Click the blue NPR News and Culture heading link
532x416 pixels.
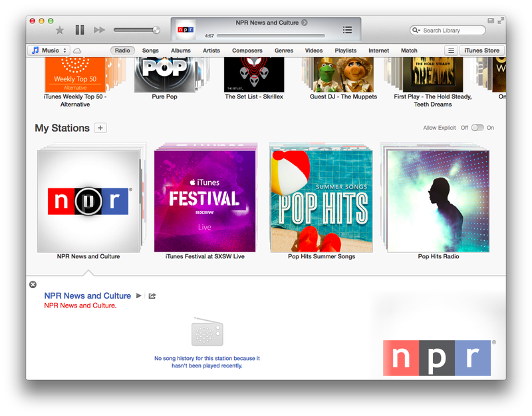pyautogui.click(x=88, y=296)
